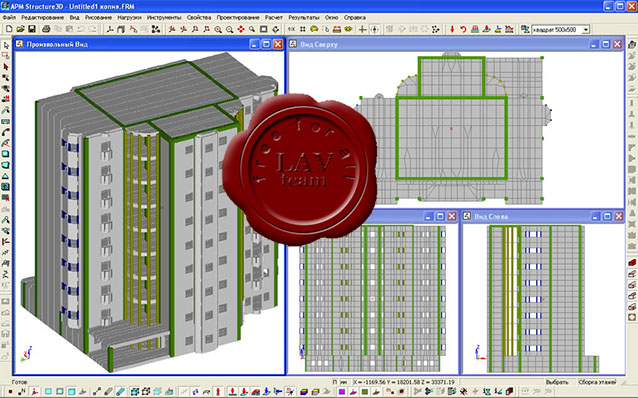638x398 pixels.
Task: Open the Редактирование menu
Action: point(43,17)
